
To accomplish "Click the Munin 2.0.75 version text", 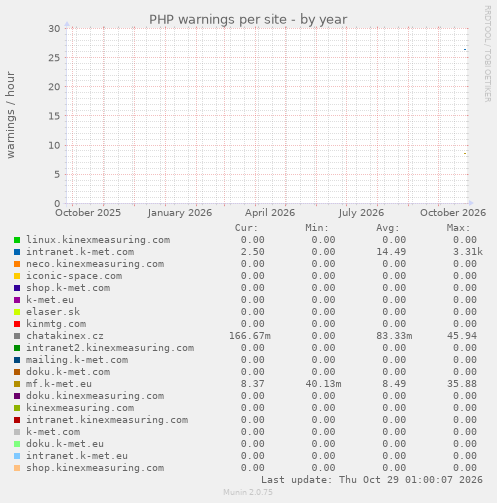I will point(248,492).
